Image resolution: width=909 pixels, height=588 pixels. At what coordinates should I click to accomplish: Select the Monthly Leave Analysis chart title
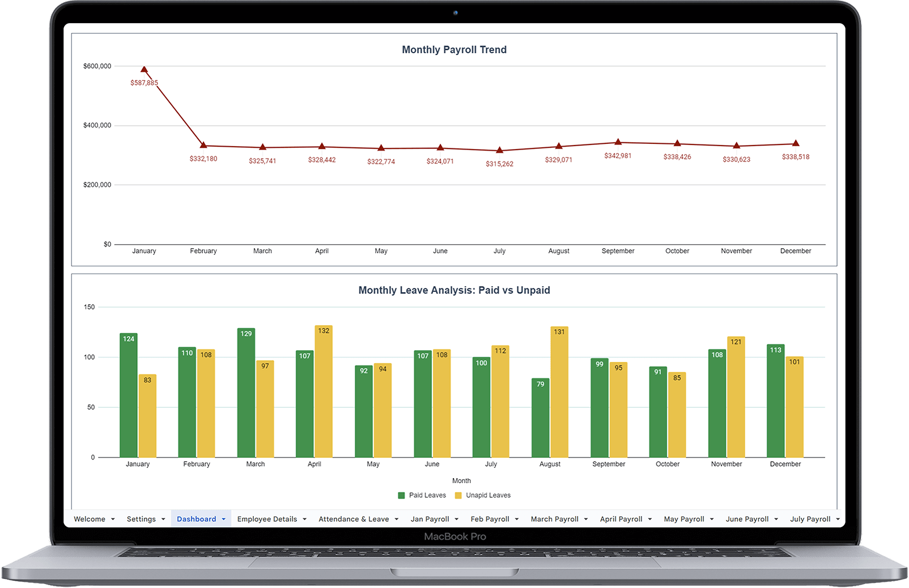click(454, 290)
